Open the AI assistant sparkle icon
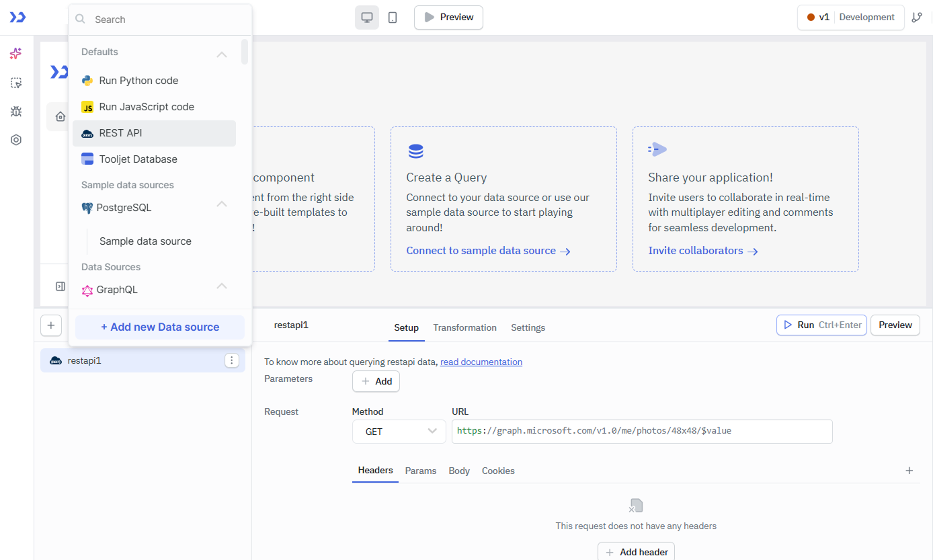The width and height of the screenshot is (933, 560). pos(15,54)
